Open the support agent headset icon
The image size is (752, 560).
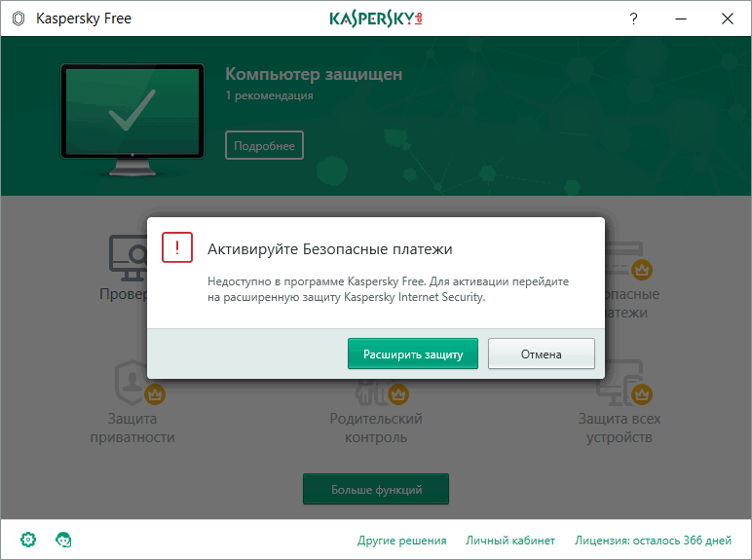click(63, 540)
